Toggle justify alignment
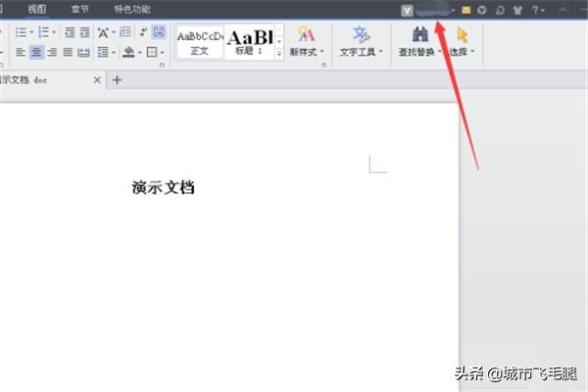Viewport: 588px width, 392px height. point(68,52)
